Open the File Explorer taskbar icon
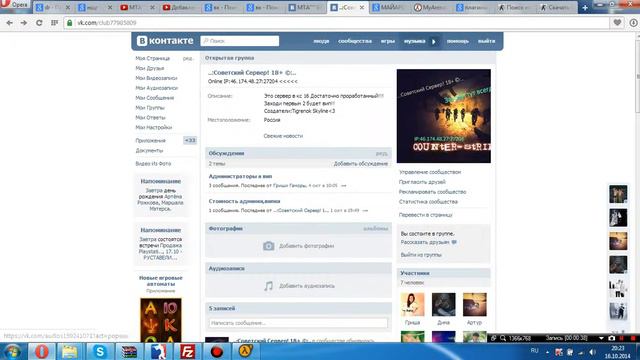Image resolution: width=640 pixels, height=360 pixels. click(x=70, y=351)
